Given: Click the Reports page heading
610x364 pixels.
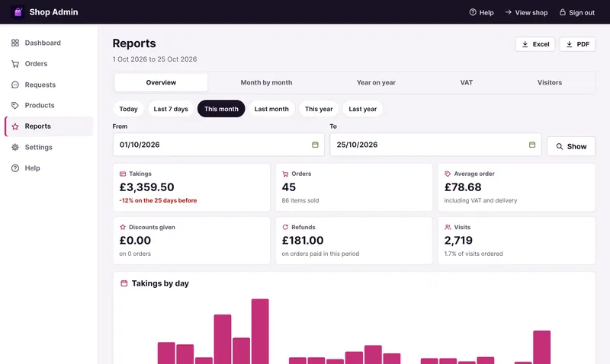Looking at the screenshot, I should pyautogui.click(x=134, y=43).
